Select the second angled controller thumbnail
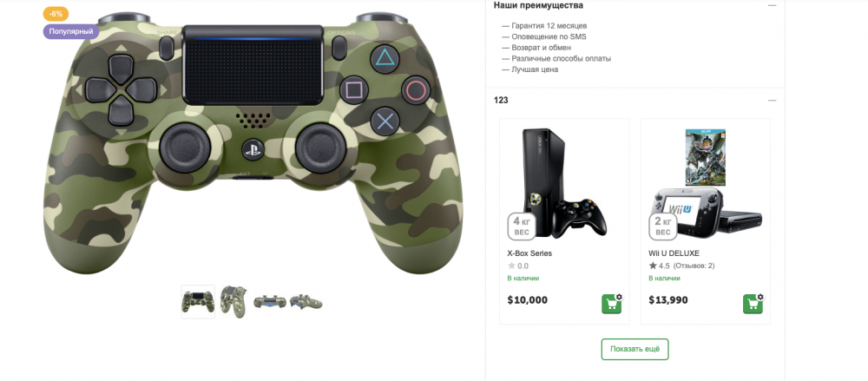Screen dimensions: 868x381 click(233, 302)
